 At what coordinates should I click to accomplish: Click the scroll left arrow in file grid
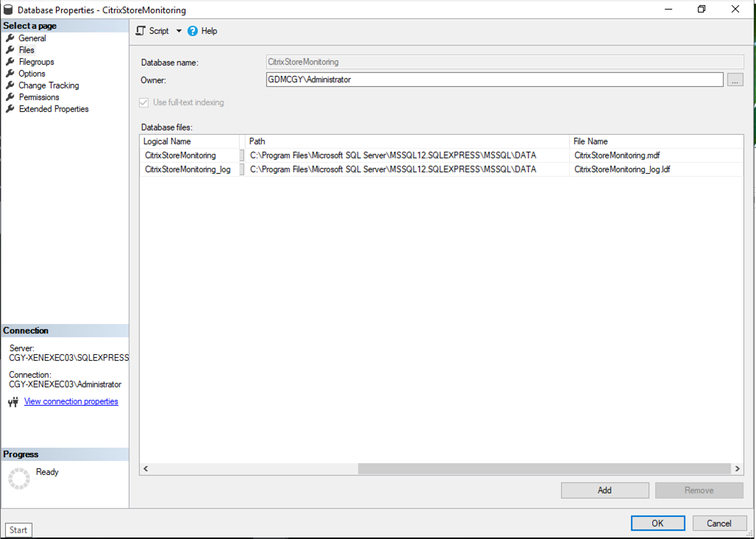(146, 468)
